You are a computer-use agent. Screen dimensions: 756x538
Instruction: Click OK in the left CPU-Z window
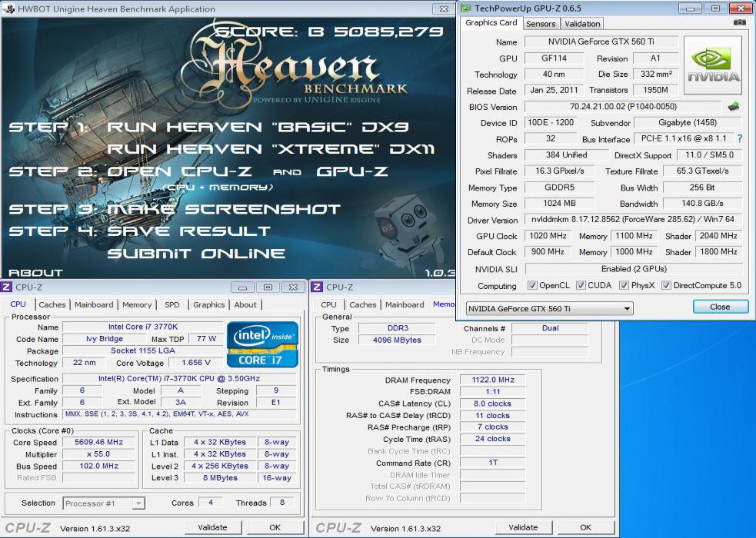point(275,527)
